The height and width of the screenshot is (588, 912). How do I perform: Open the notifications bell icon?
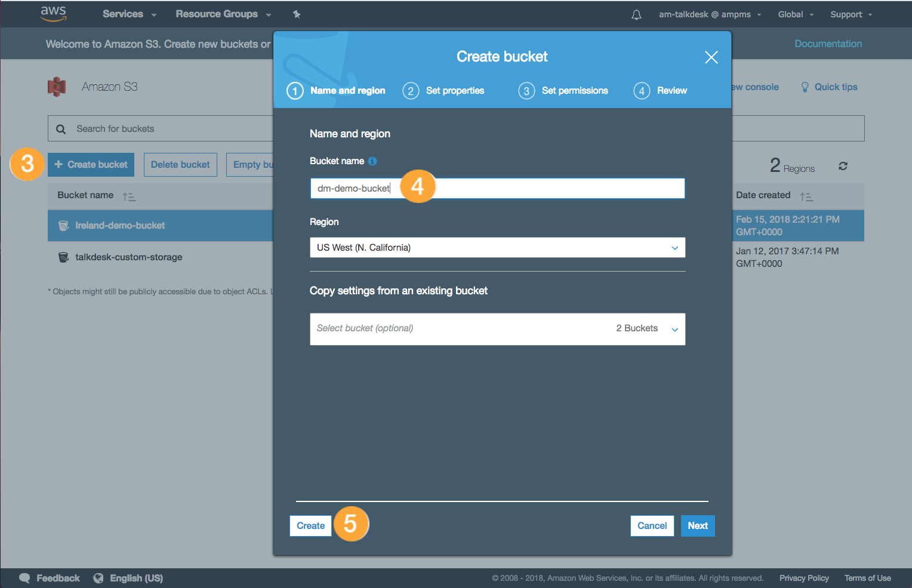(x=636, y=14)
